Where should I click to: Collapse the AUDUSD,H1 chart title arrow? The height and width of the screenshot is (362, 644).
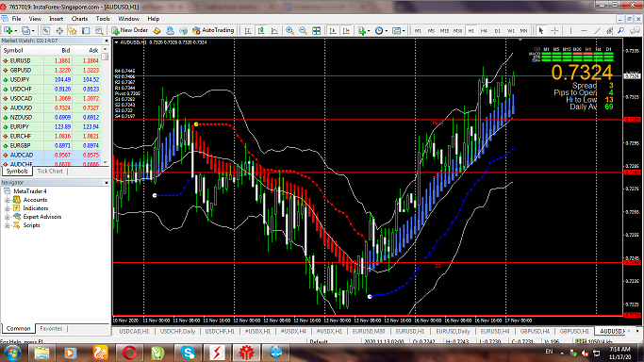[x=117, y=42]
